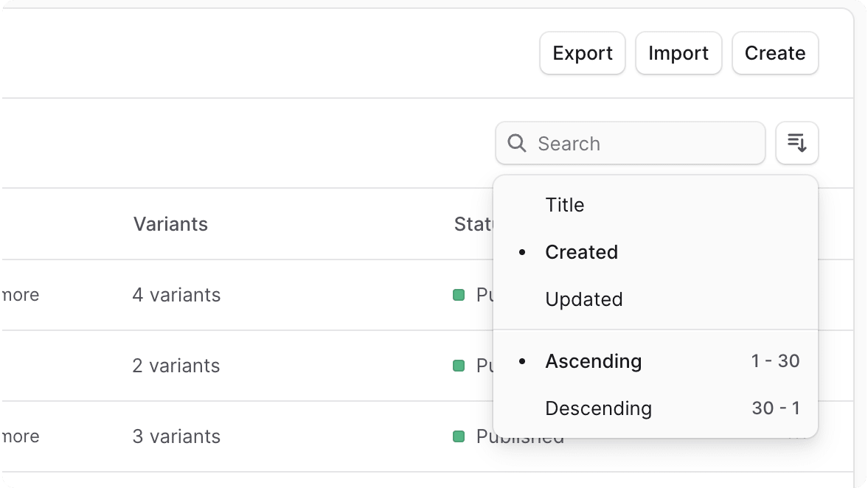The width and height of the screenshot is (868, 488).
Task: Select the row with 4 variants
Action: coord(176,295)
